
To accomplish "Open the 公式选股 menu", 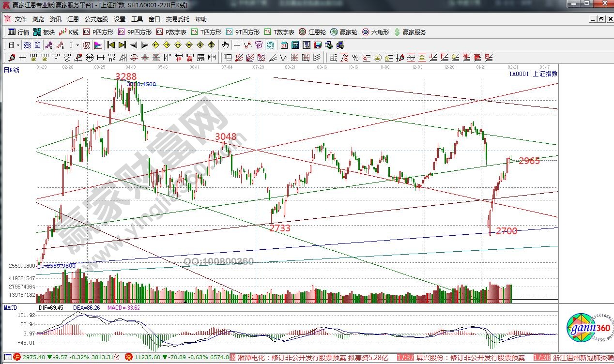I will point(96,19).
